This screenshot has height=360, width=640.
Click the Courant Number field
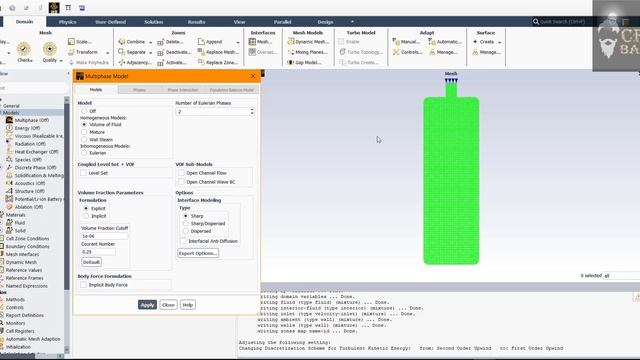[x=98, y=252]
